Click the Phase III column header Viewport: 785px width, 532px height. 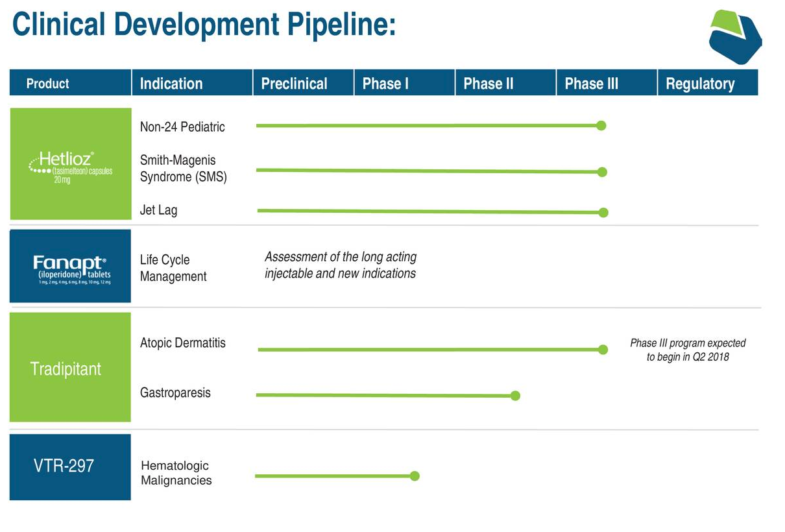(x=607, y=83)
